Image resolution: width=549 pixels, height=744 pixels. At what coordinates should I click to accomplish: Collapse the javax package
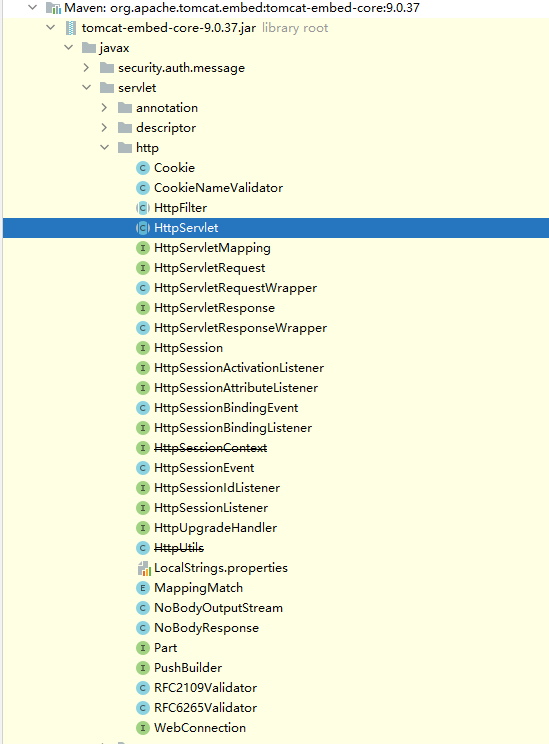pos(69,47)
